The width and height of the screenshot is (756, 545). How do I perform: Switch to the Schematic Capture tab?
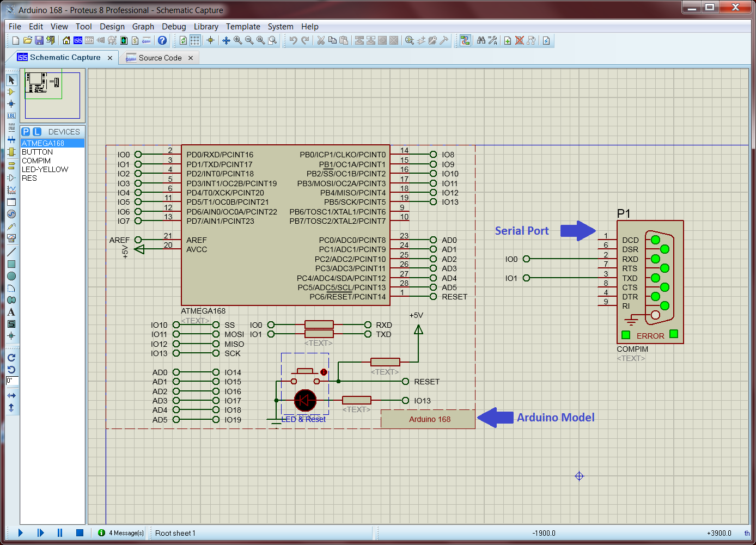pos(65,57)
